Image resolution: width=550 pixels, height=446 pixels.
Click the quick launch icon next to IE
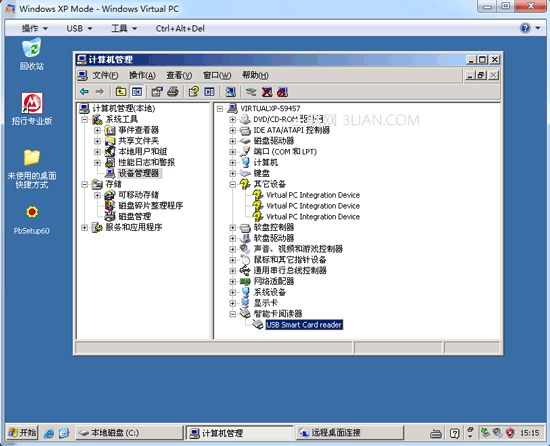point(64,433)
